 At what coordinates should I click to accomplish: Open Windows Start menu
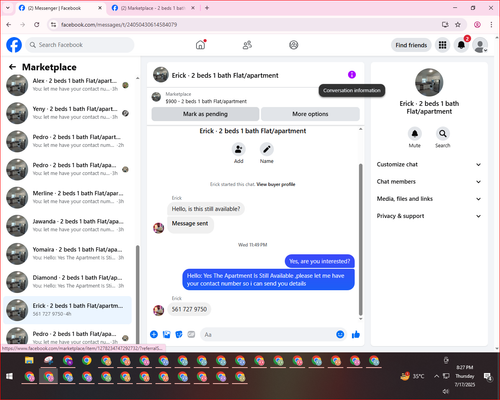coord(10,377)
